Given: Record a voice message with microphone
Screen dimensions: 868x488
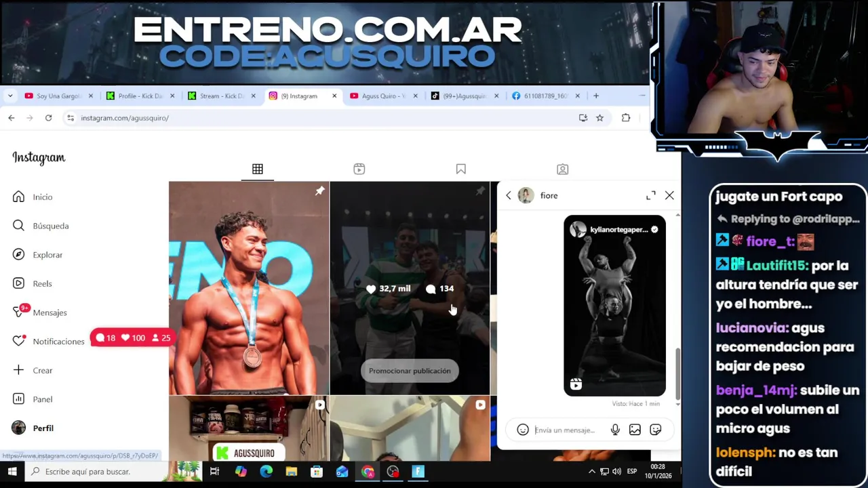Looking at the screenshot, I should point(615,430).
